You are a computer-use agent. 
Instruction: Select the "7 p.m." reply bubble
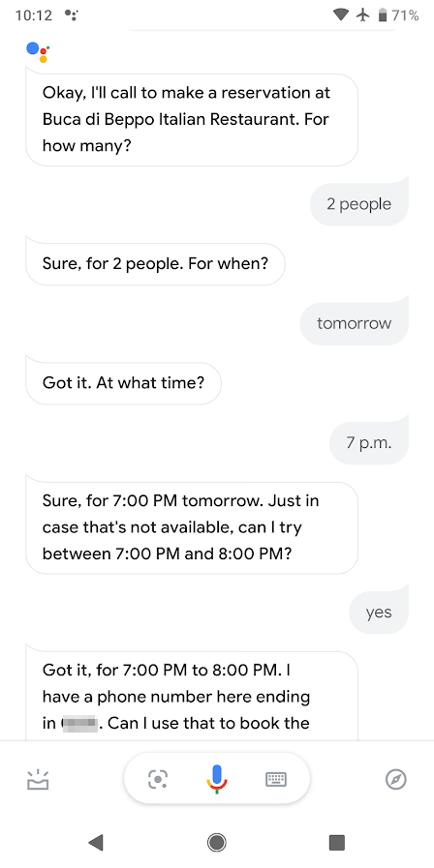[369, 443]
